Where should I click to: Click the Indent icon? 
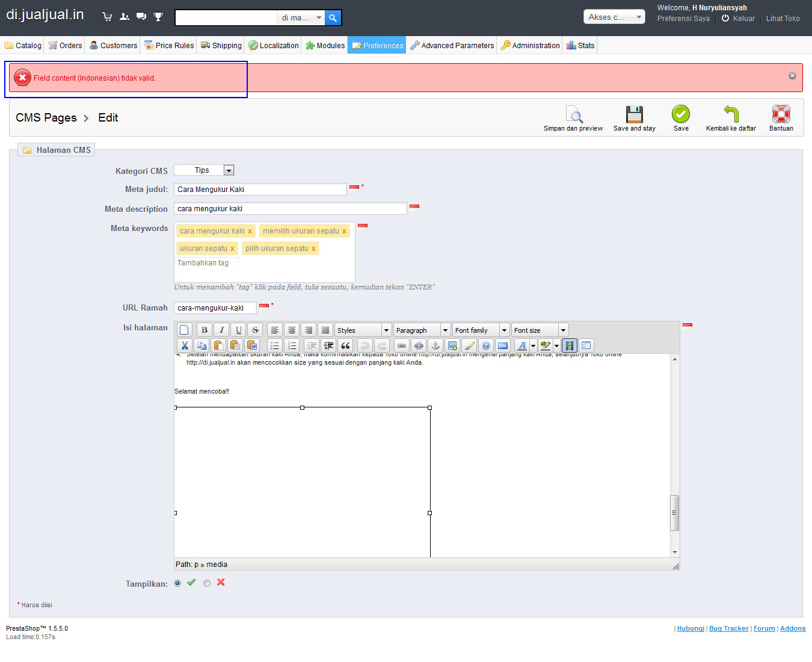tap(328, 345)
